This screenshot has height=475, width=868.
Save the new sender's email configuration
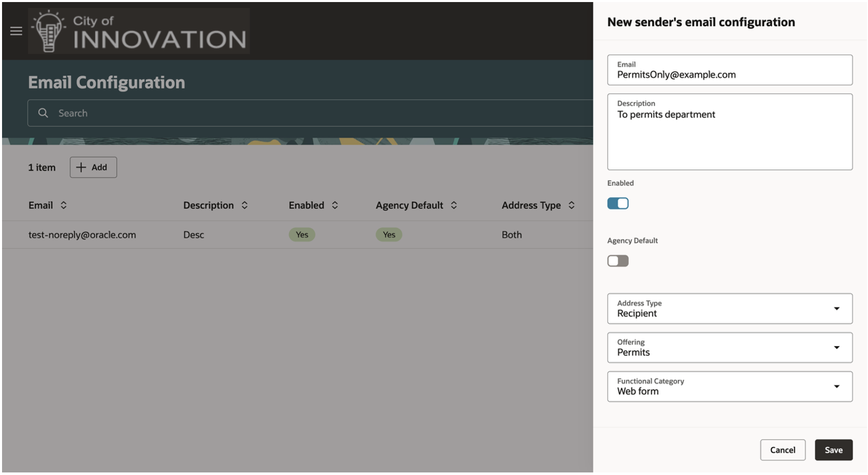[x=833, y=450]
